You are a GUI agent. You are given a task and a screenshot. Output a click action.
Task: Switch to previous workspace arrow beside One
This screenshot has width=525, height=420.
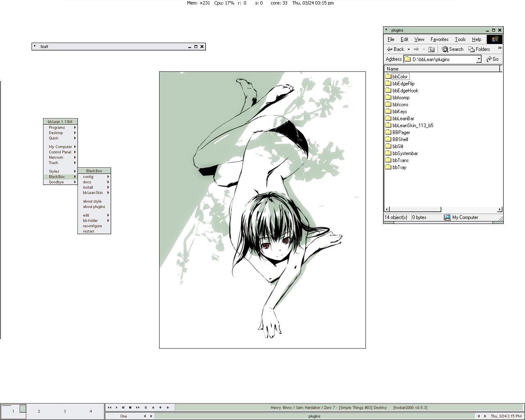coord(144,416)
